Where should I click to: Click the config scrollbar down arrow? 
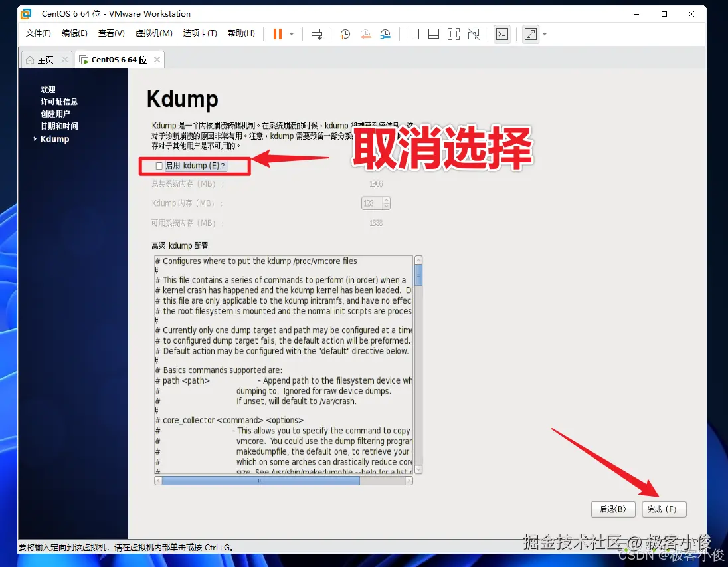418,469
